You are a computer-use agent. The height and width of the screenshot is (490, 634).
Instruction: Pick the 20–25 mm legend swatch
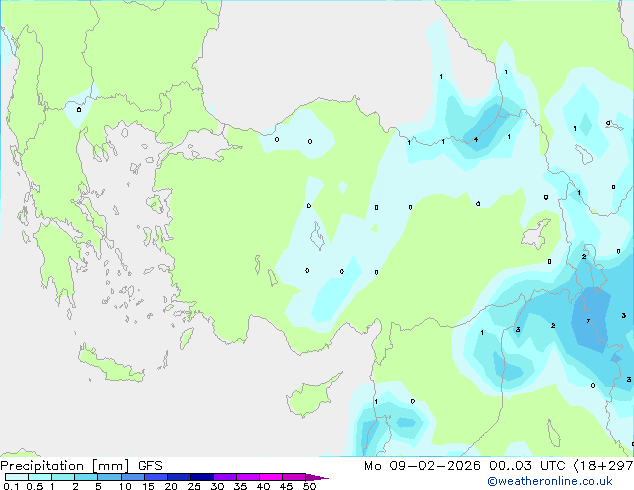[x=179, y=477]
